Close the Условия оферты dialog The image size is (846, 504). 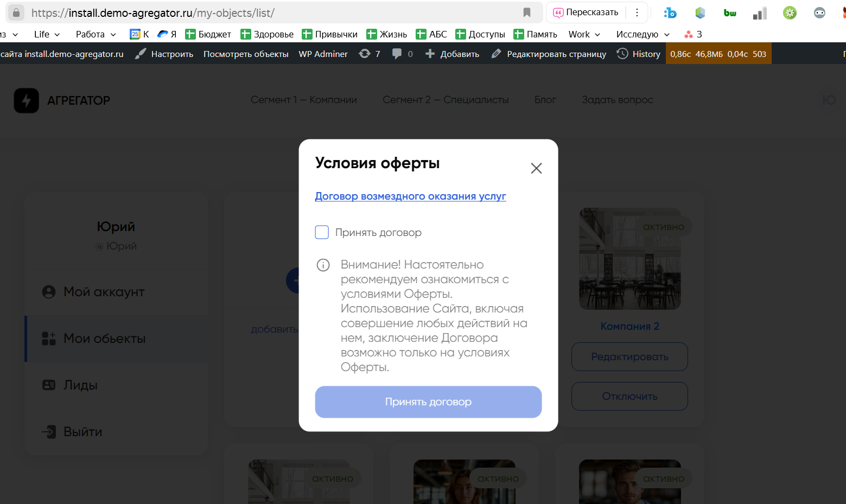pyautogui.click(x=536, y=168)
